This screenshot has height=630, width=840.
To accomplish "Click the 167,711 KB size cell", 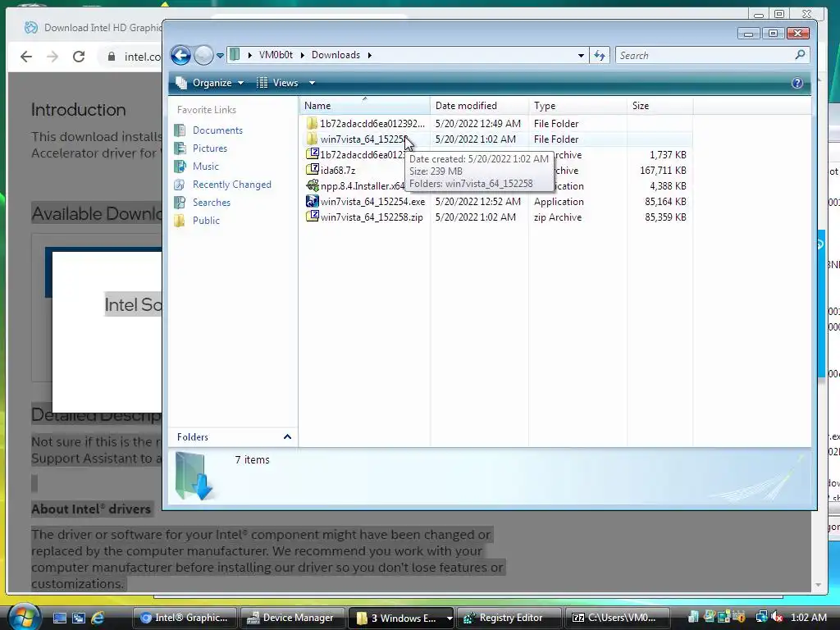I will click(663, 171).
